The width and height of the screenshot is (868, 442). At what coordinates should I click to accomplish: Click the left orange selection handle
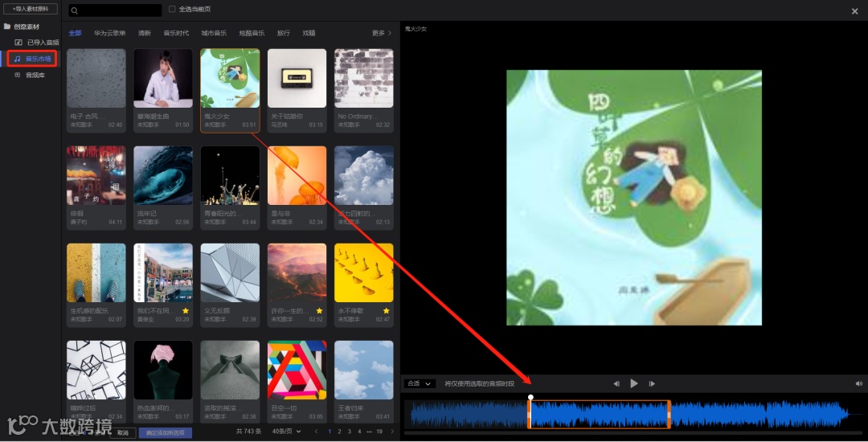(x=529, y=415)
